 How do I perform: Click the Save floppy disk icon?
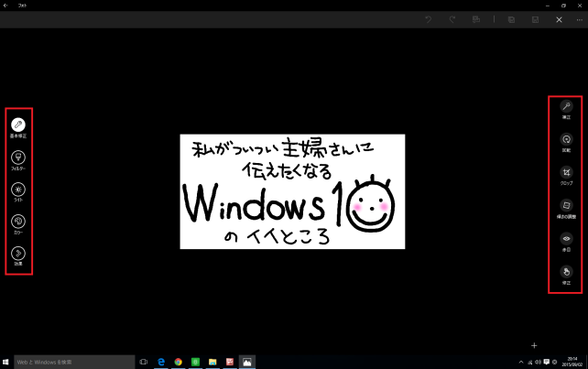click(535, 19)
